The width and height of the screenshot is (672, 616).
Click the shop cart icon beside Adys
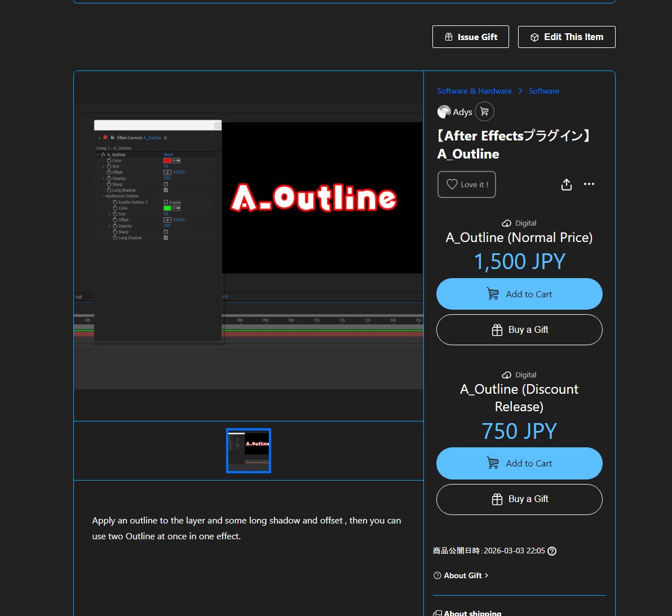coord(484,112)
